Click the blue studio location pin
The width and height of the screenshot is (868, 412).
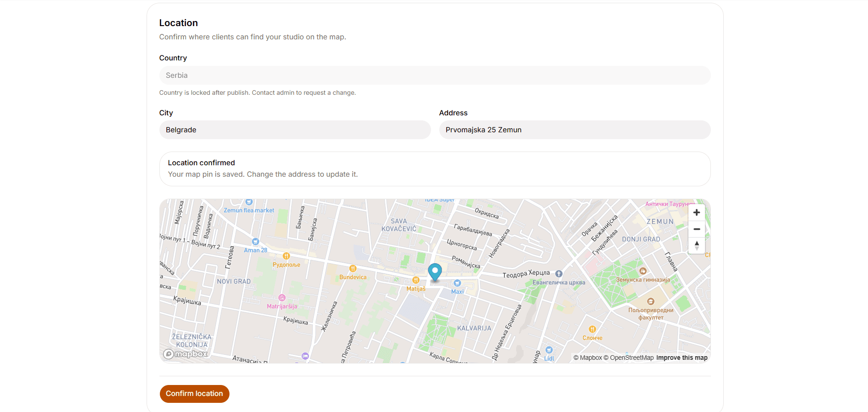(435, 272)
